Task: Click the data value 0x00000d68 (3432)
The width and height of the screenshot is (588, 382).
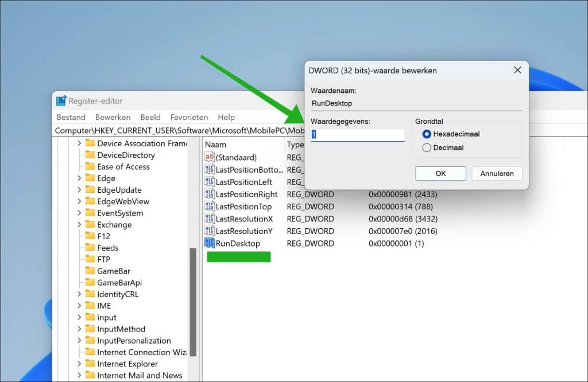Action: pos(403,219)
